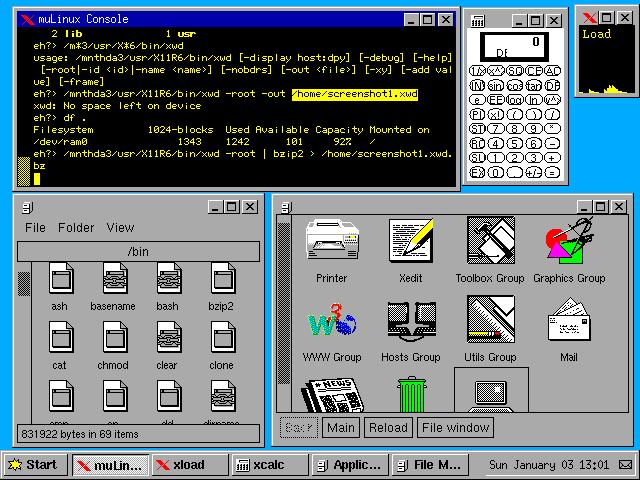Open the Utils Group icon
Screen dimensions: 640x480
coord(490,321)
